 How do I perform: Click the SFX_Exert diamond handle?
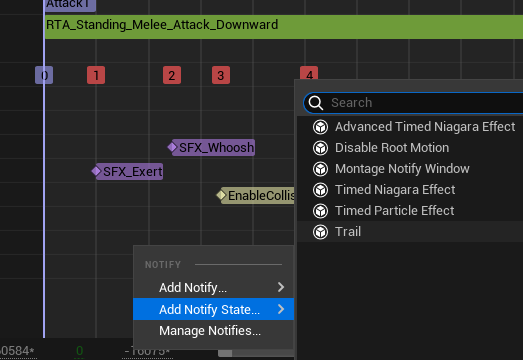[x=96, y=171]
